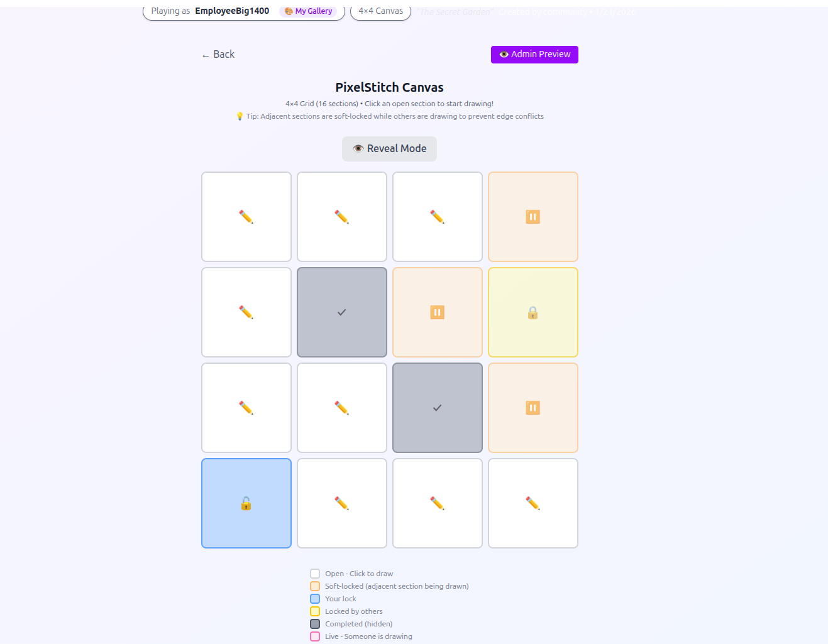Viewport: 828px width, 644px height.
Task: Click the paused soft-locked section in the third row
Action: [533, 408]
